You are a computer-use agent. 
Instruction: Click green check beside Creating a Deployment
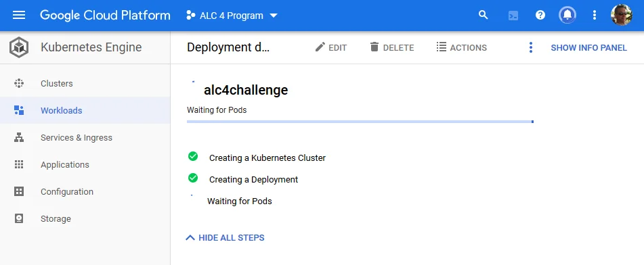pyautogui.click(x=193, y=178)
